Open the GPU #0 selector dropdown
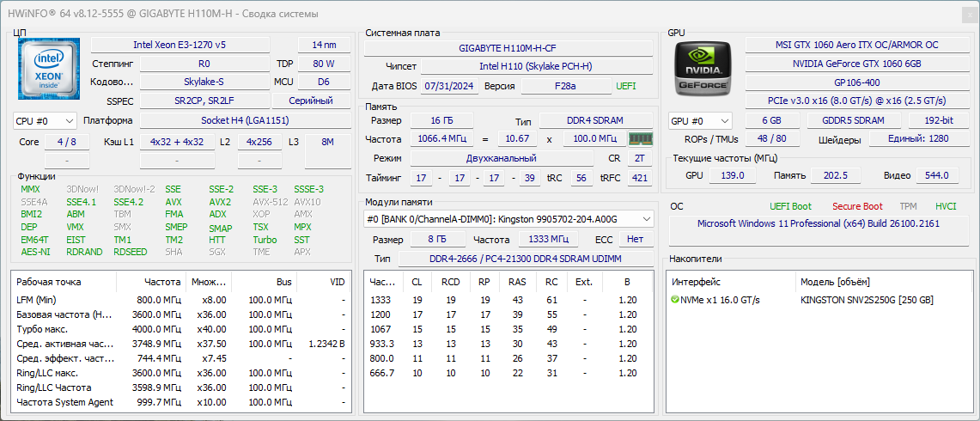This screenshot has width=980, height=421. point(700,121)
